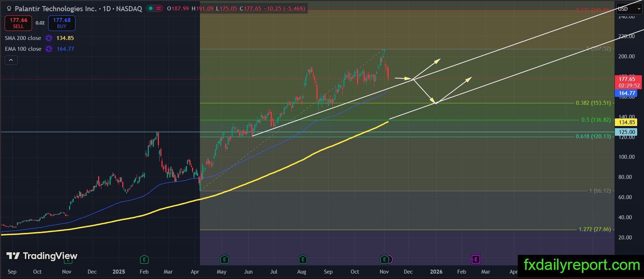Click the red 177.66 SELL button
644x279 pixels.
(x=18, y=23)
